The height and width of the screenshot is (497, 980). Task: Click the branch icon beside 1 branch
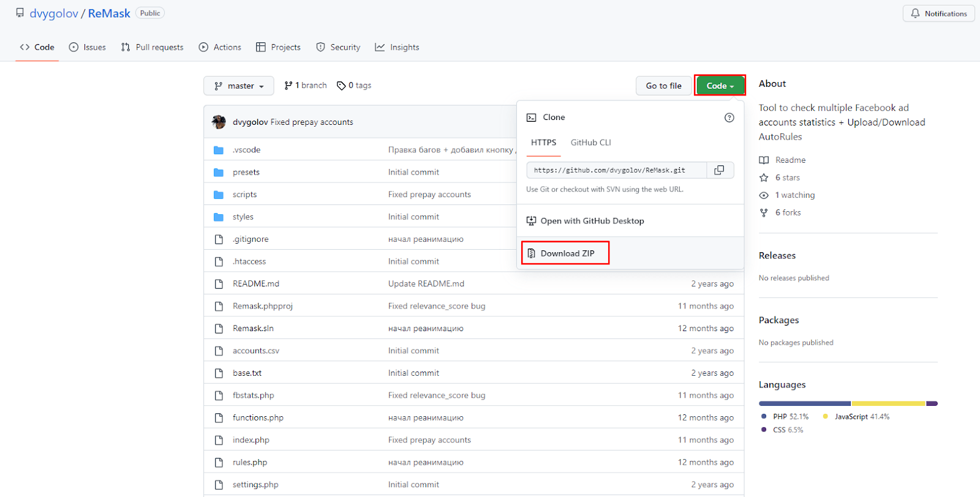(x=288, y=86)
